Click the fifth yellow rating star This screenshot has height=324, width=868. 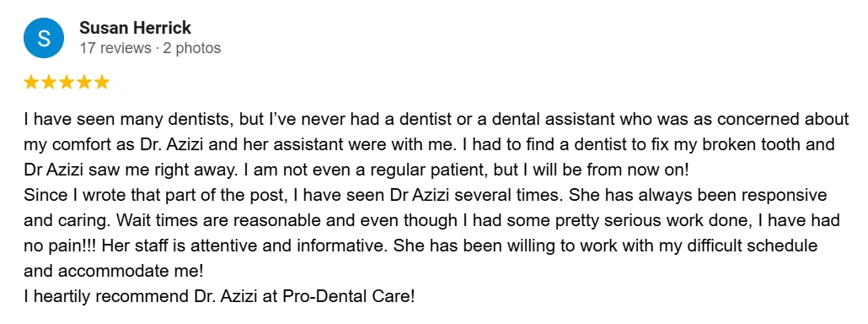click(x=102, y=83)
